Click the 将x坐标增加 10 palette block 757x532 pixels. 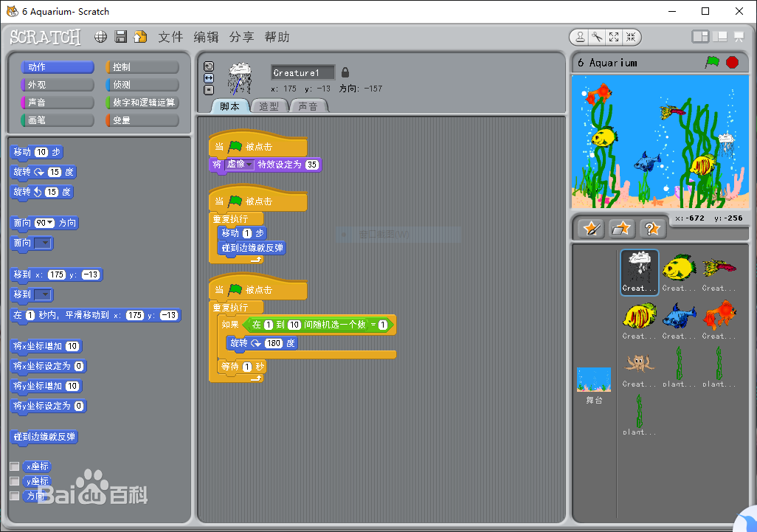tap(46, 347)
